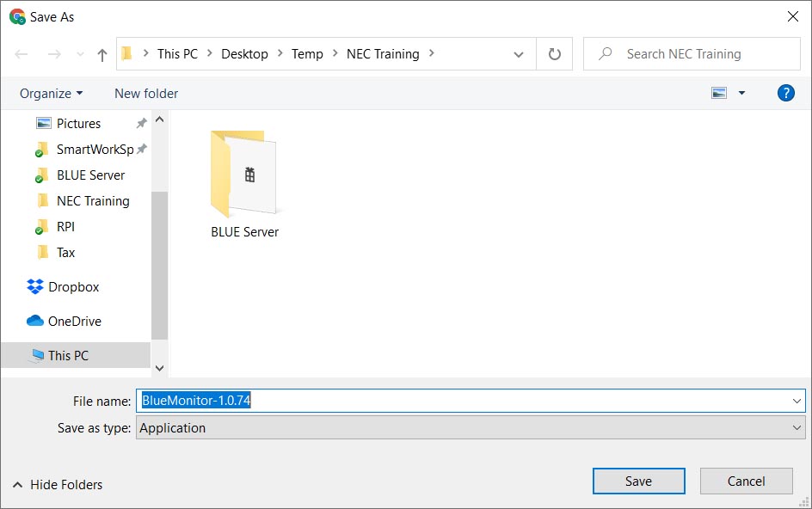Click the pin icon beside Pictures
Screen dimensions: 812x509
(141, 123)
